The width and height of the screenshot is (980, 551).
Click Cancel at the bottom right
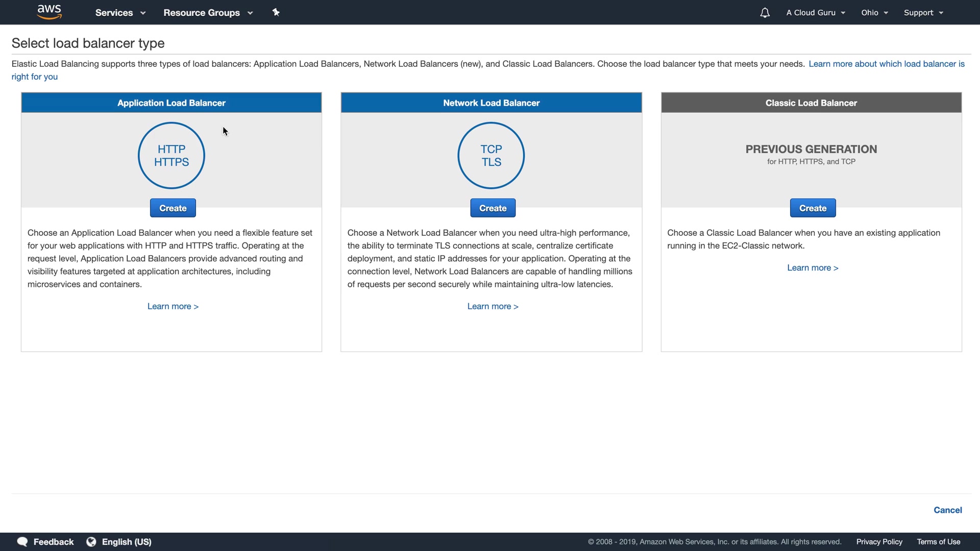[947, 510]
